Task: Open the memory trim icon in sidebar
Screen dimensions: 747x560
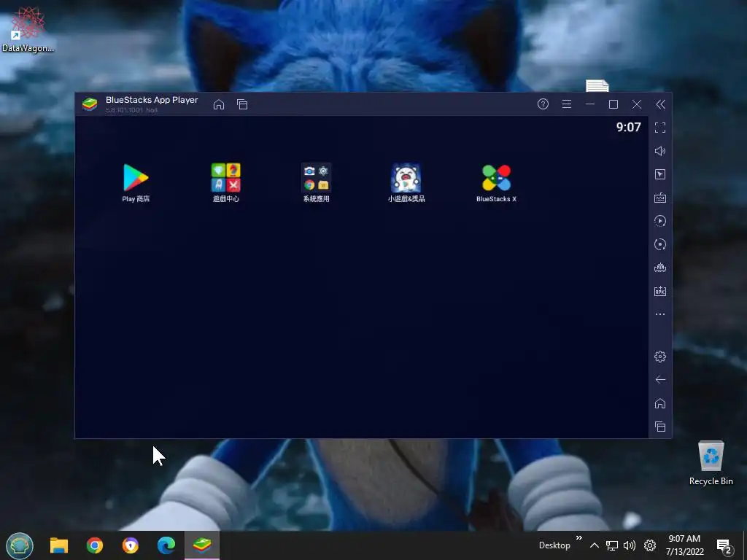Action: click(x=659, y=268)
